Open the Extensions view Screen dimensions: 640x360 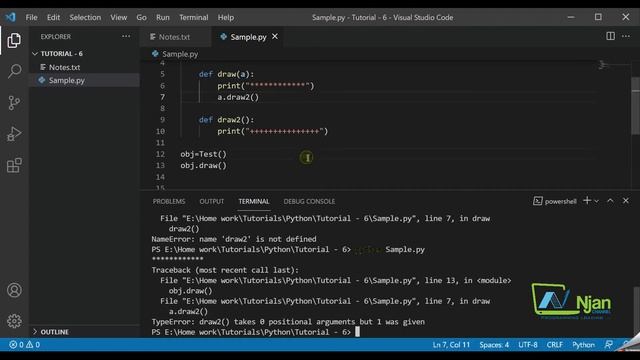click(14, 165)
